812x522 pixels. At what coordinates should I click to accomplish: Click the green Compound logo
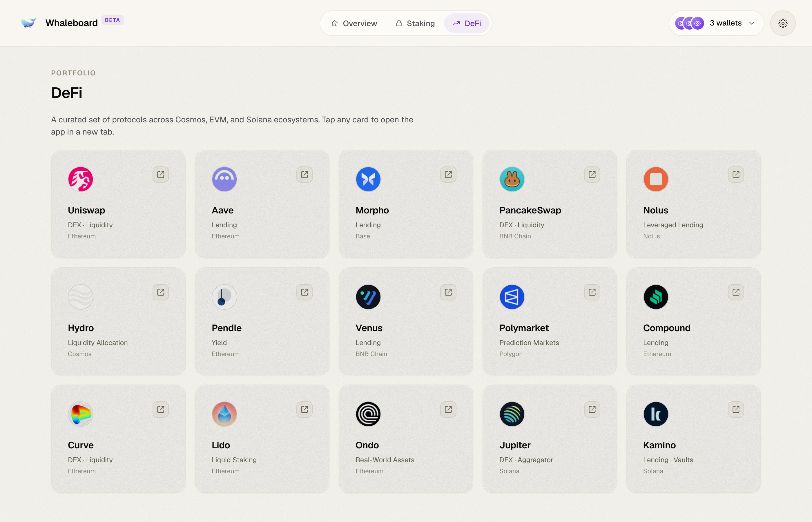[656, 297]
